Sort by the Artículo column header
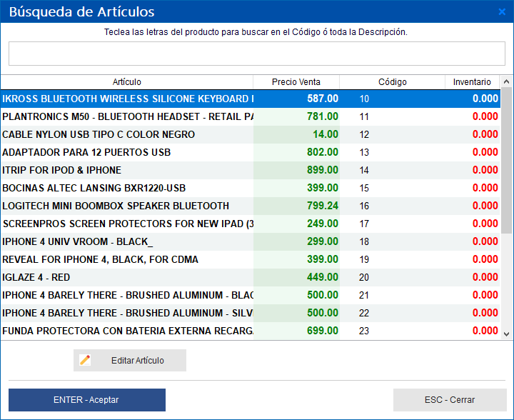The image size is (514, 420). [127, 82]
